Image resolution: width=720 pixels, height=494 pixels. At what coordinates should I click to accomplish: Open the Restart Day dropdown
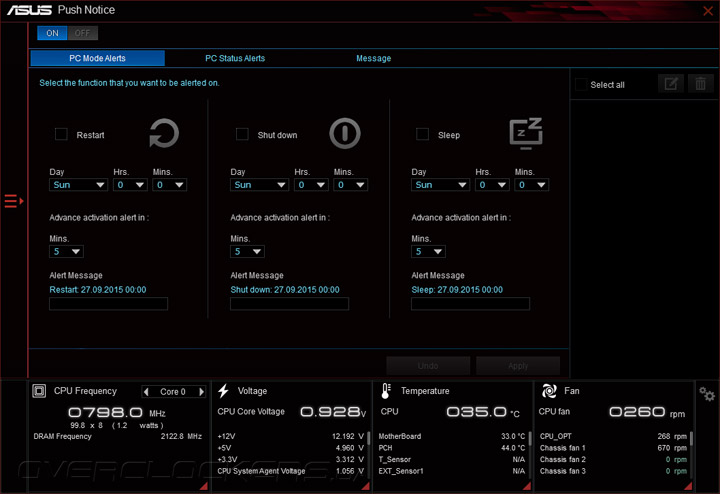79,185
